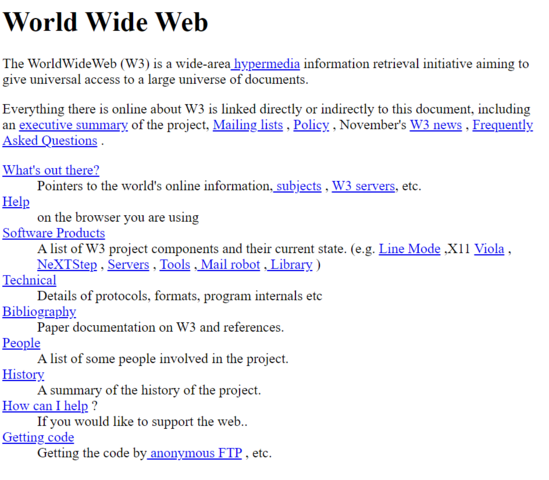Click the "World Wide Web" heading
Image resolution: width=549 pixels, height=480 pixels.
(x=105, y=22)
